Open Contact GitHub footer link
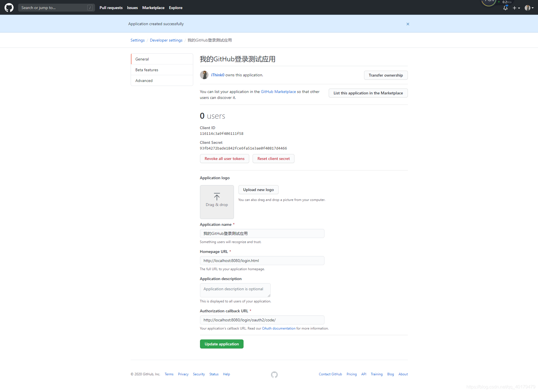The width and height of the screenshot is (538, 392). pyautogui.click(x=330, y=374)
